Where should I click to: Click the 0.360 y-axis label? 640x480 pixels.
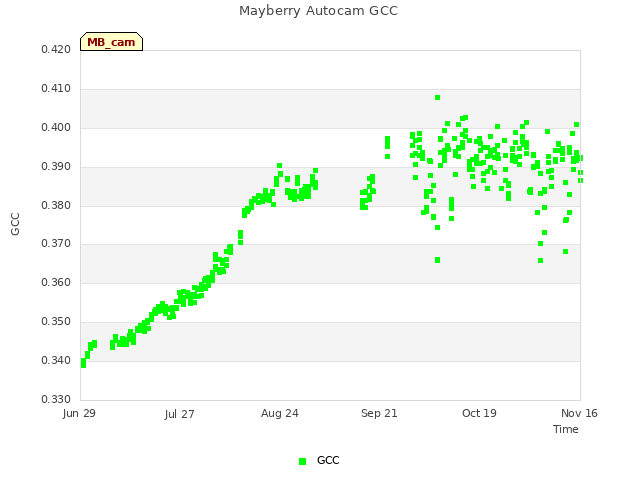click(x=56, y=282)
